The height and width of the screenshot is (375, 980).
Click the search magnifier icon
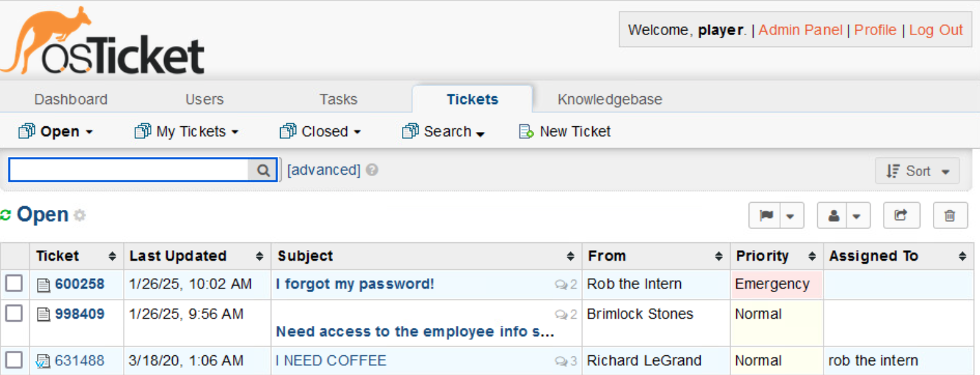(263, 170)
